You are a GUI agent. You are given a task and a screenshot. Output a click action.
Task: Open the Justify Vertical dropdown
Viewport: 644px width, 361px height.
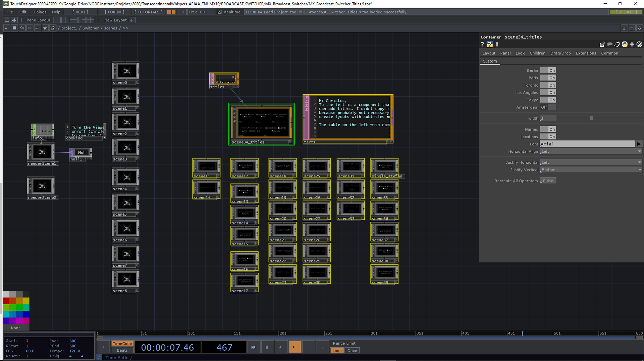[x=591, y=170]
